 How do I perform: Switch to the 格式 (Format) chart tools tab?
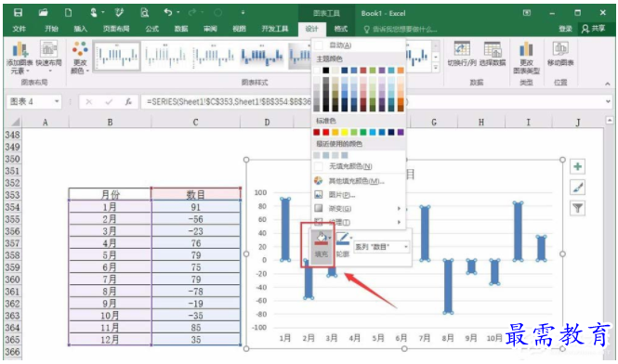(x=341, y=29)
